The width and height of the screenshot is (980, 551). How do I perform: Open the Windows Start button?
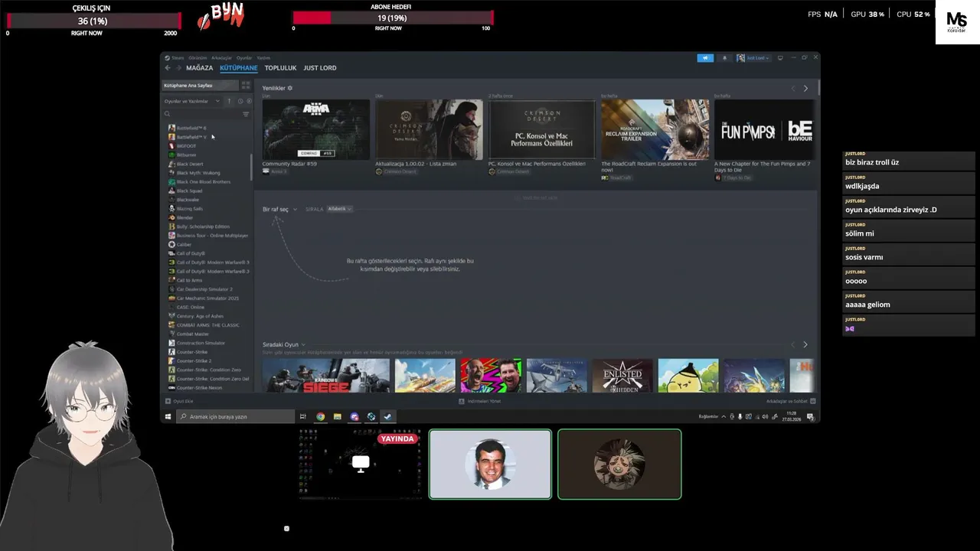click(x=168, y=416)
